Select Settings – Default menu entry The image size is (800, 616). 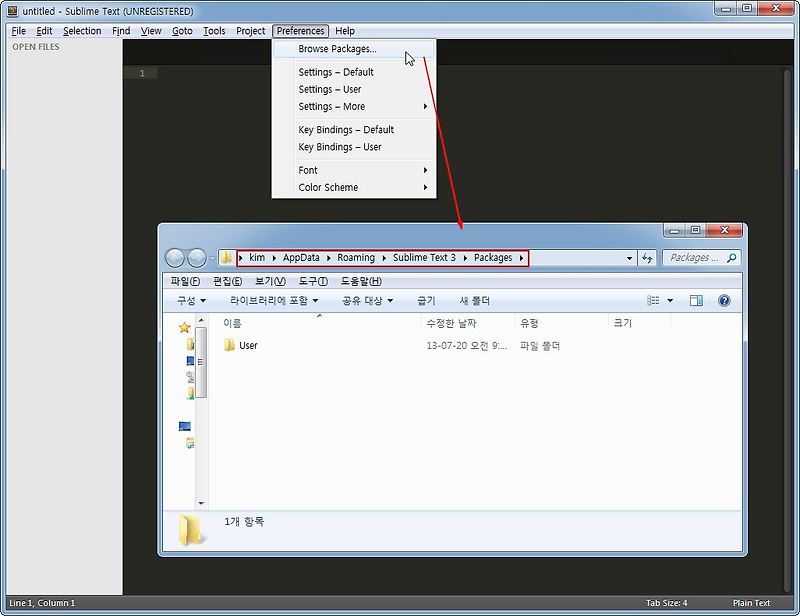click(354, 72)
